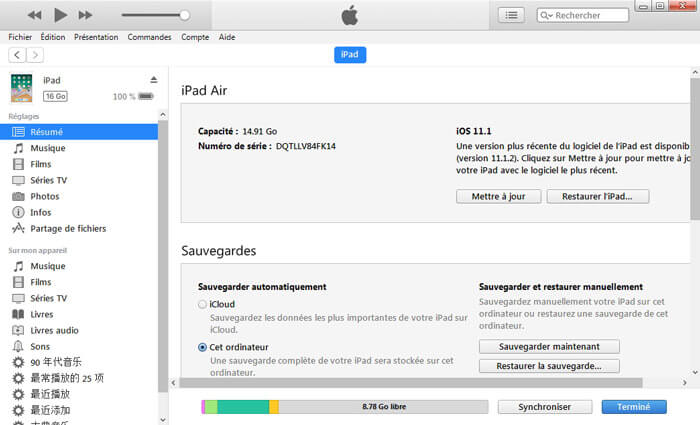Click the Restaurer l'iPad button
The height and width of the screenshot is (425, 700).
597,196
